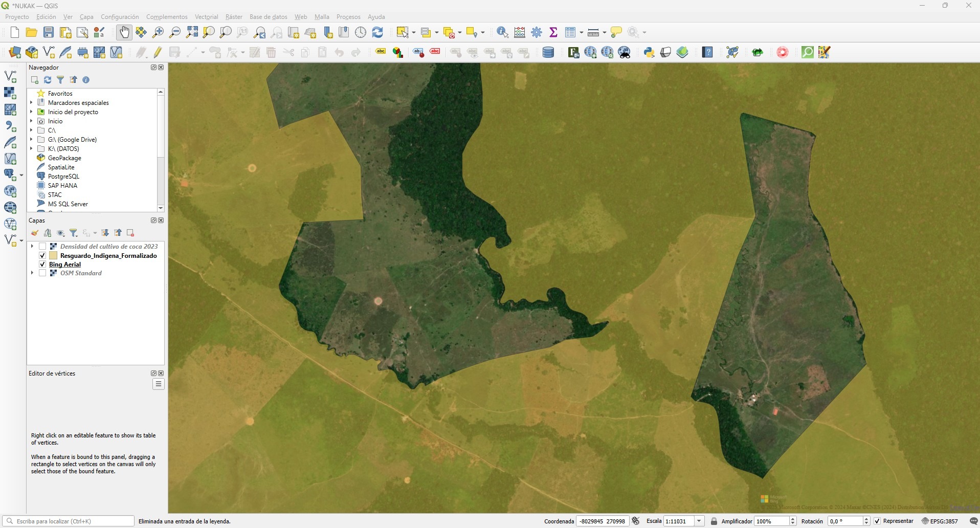Hide the Bing Aerial layer
The height and width of the screenshot is (528, 980).
43,265
